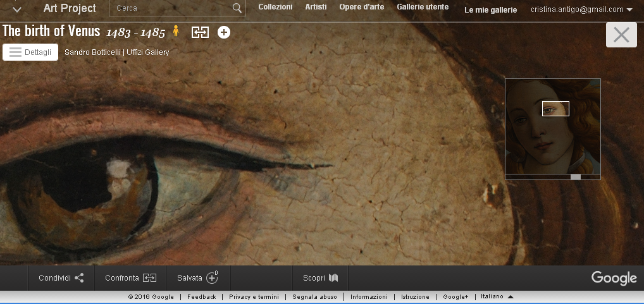Open Privacy e termini link
This screenshot has height=304, width=644.
254,296
